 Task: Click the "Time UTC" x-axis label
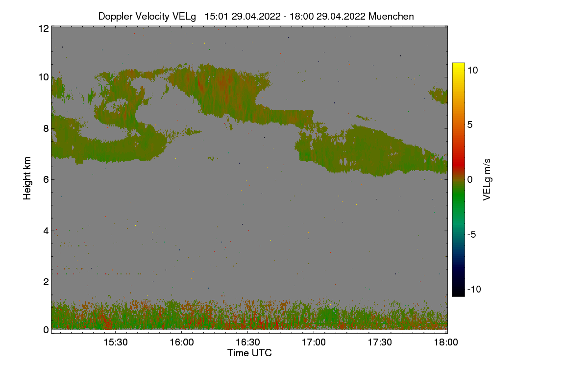point(249,353)
